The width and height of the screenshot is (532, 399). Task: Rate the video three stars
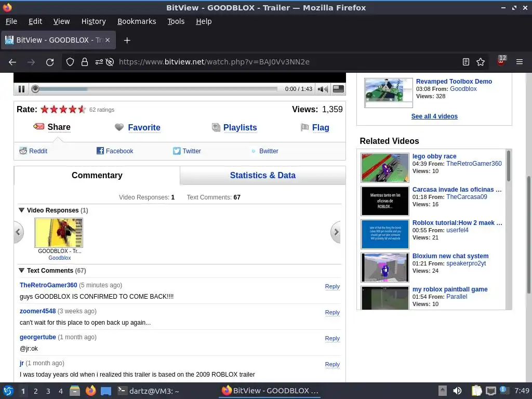[x=63, y=109]
